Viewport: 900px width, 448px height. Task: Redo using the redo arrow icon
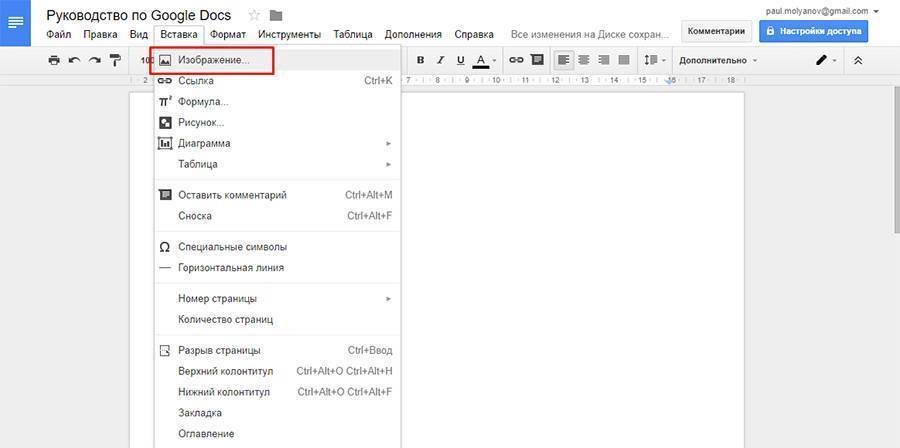[x=95, y=60]
